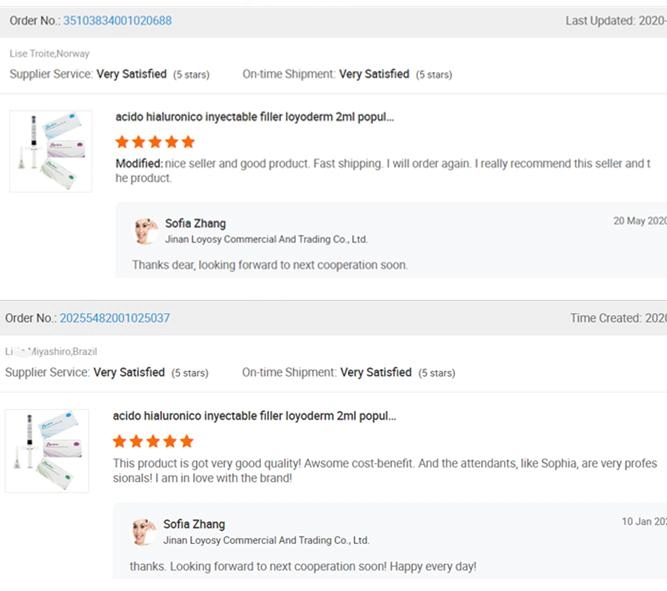The height and width of the screenshot is (591, 667).
Task: Click product thumbnail in Norway buyer's review
Action: tap(51, 152)
